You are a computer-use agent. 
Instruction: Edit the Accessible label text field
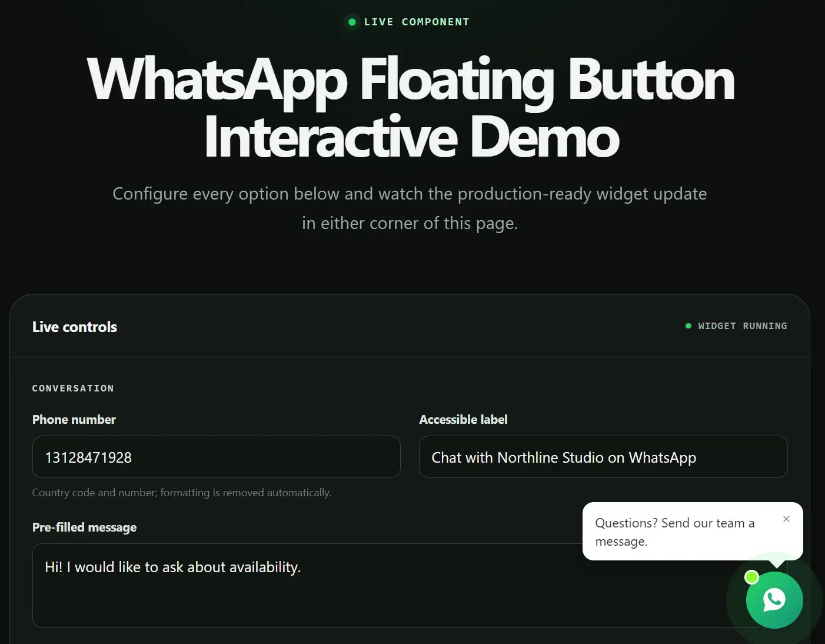pos(603,457)
